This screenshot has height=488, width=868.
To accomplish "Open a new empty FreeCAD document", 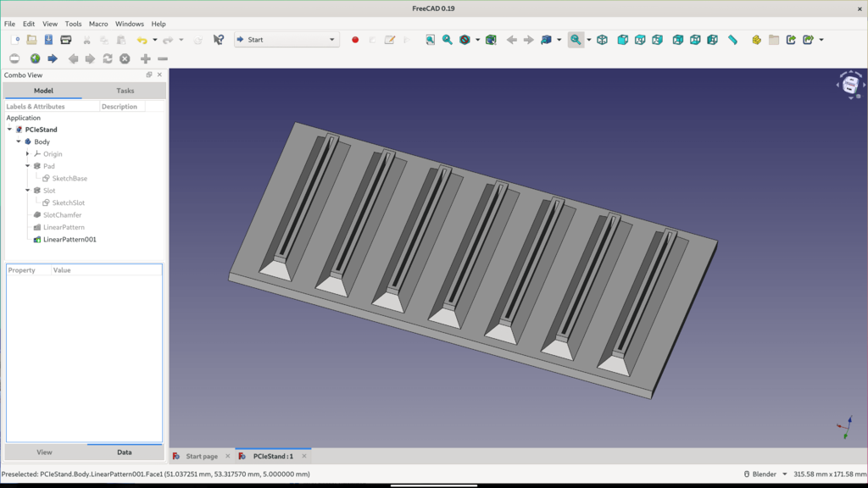I will [x=15, y=39].
